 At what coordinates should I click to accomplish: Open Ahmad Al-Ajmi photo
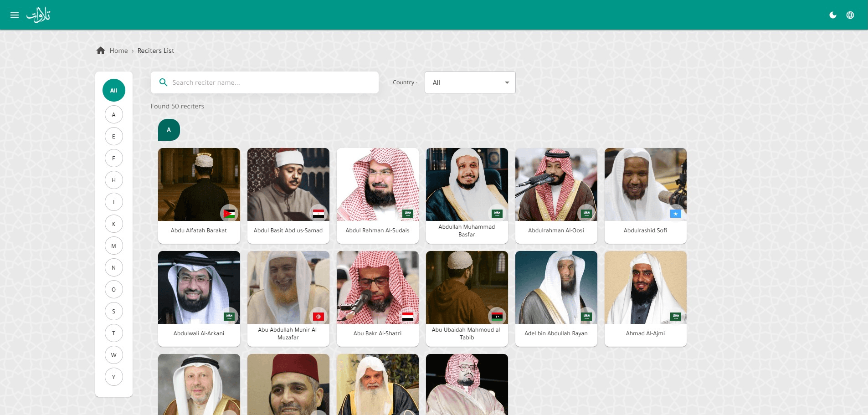(646, 287)
